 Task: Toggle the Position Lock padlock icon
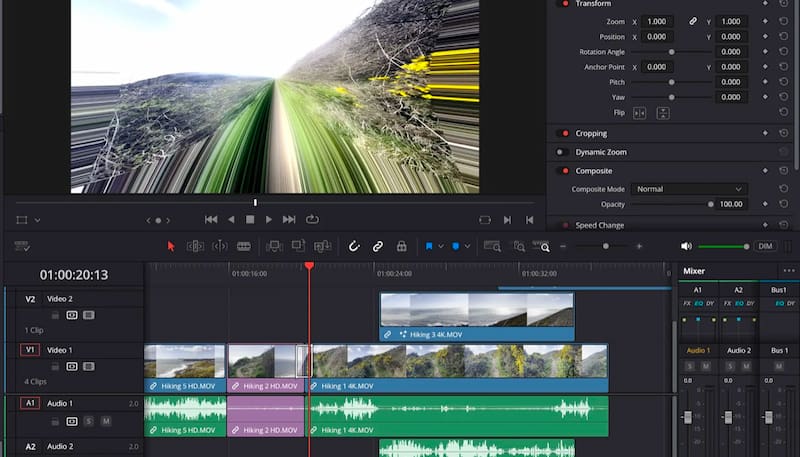(x=402, y=246)
